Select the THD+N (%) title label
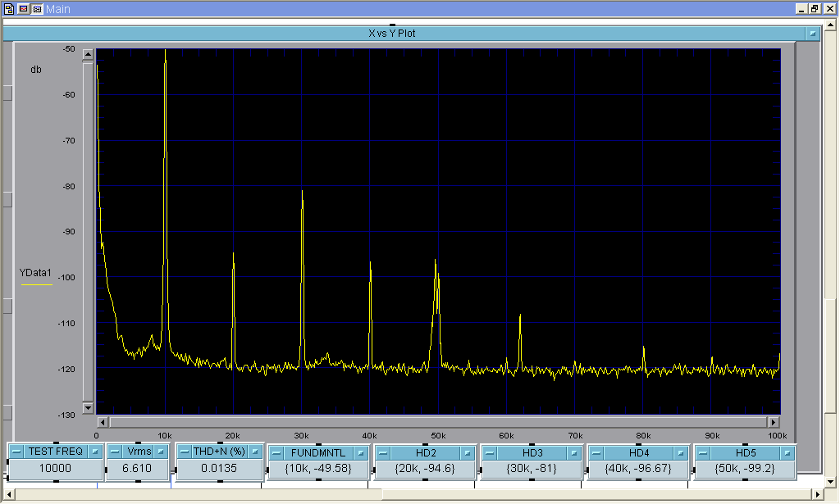 [219, 452]
